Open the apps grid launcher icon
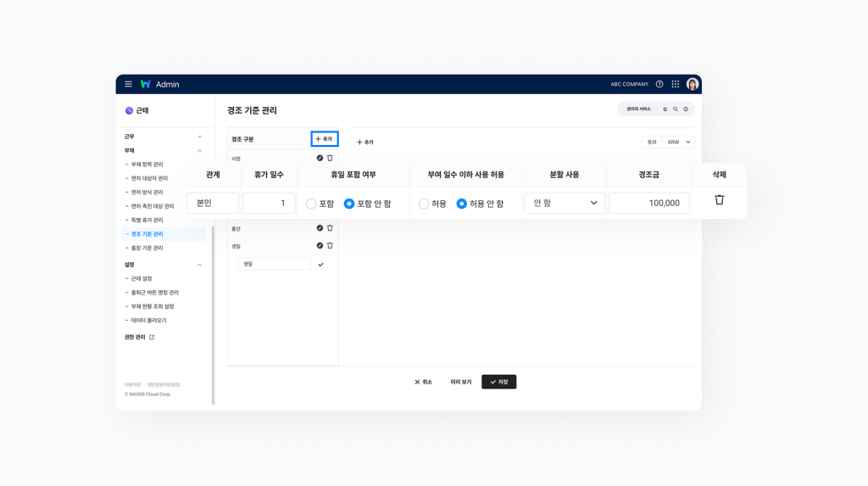Image resolution: width=868 pixels, height=486 pixels. [676, 84]
